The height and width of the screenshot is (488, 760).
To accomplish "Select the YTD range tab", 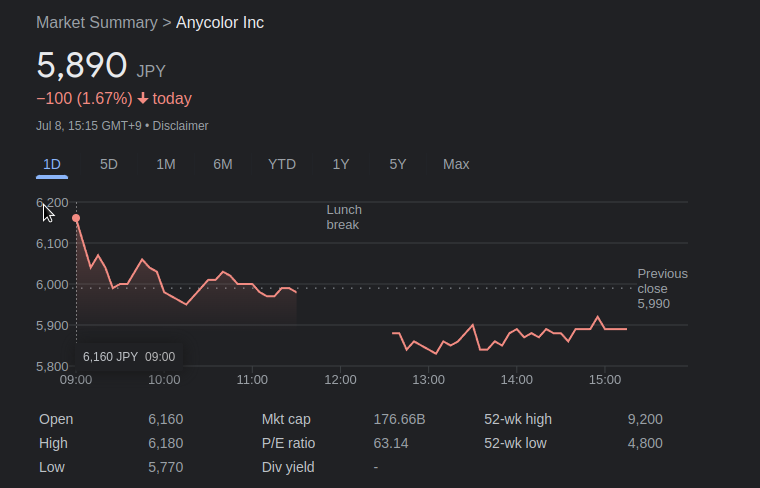I will tap(282, 164).
